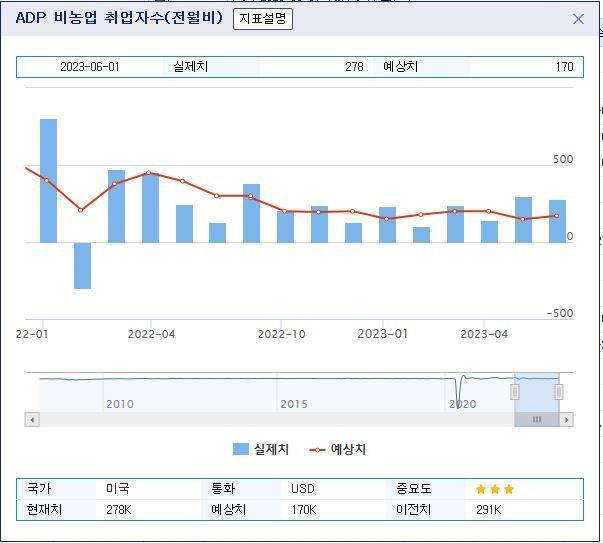Click the 2022-10 x-axis label
The image size is (603, 543).
click(282, 334)
